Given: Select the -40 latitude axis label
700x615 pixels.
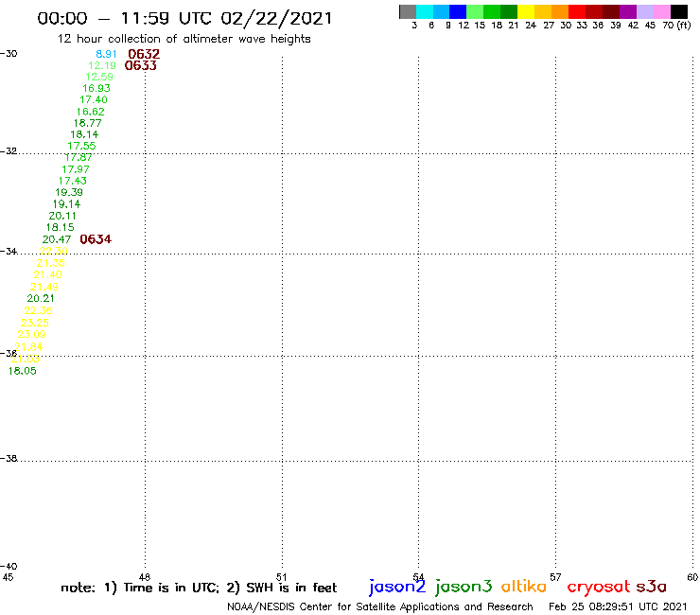Looking at the screenshot, I should pyautogui.click(x=9, y=567).
